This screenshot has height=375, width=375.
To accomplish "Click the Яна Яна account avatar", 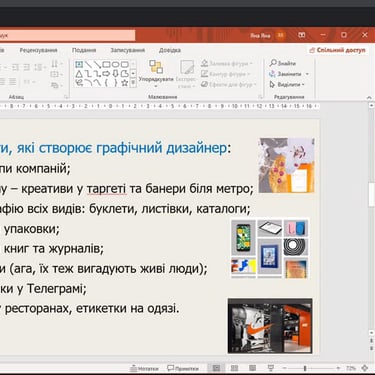I will tap(280, 35).
